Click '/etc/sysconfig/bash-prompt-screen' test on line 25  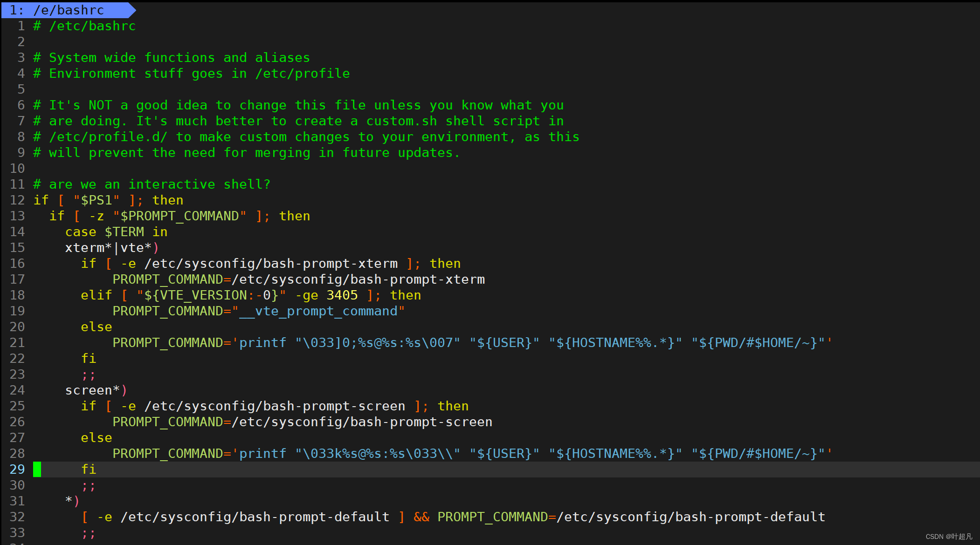coord(275,406)
